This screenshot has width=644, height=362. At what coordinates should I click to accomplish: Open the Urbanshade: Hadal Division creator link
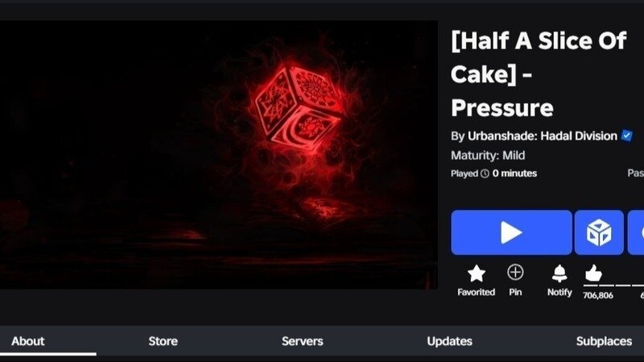pyautogui.click(x=542, y=136)
